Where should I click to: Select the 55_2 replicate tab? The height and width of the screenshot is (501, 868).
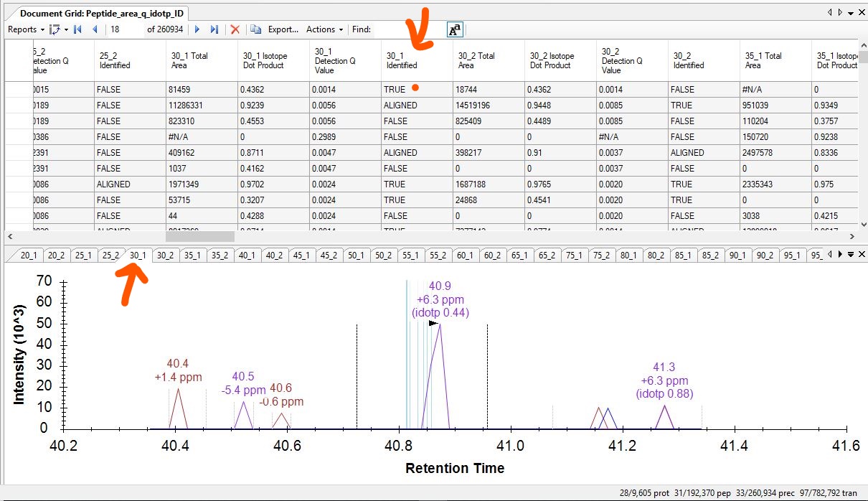tap(438, 255)
